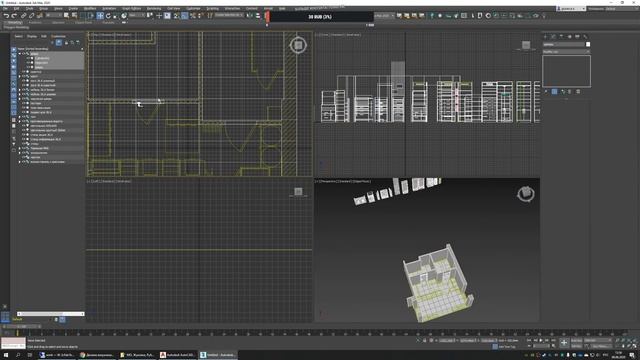Click the Maximize Viewport Toggle icon

point(635,346)
